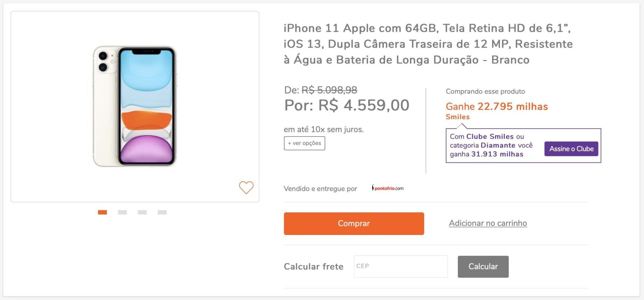Show the third product image indicator
This screenshot has width=644, height=300.
coord(142,212)
